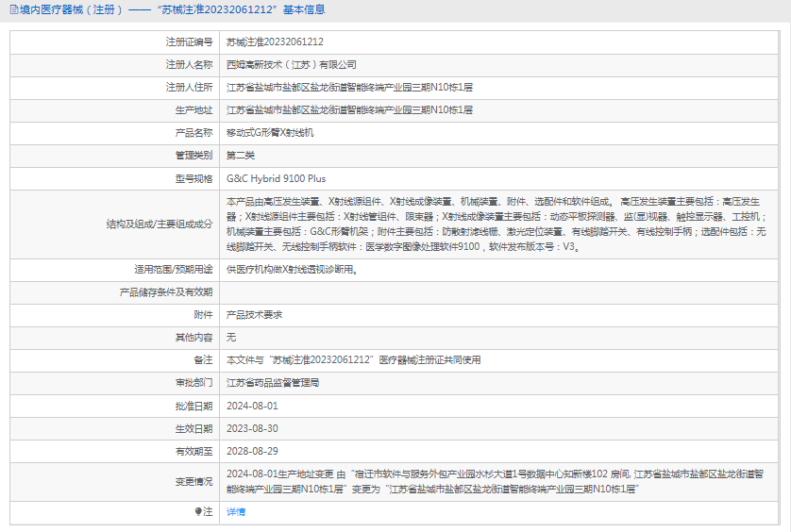Open the 详情 link in the note row

(236, 512)
